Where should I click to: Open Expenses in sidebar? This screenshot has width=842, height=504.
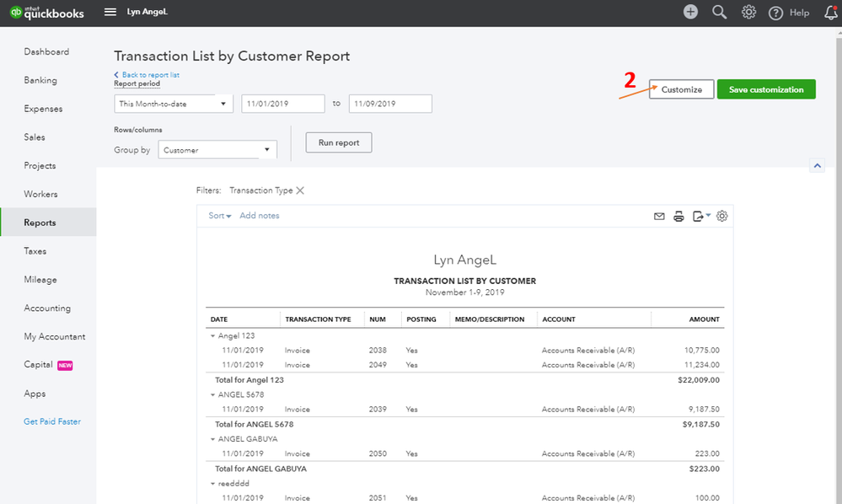click(x=43, y=109)
